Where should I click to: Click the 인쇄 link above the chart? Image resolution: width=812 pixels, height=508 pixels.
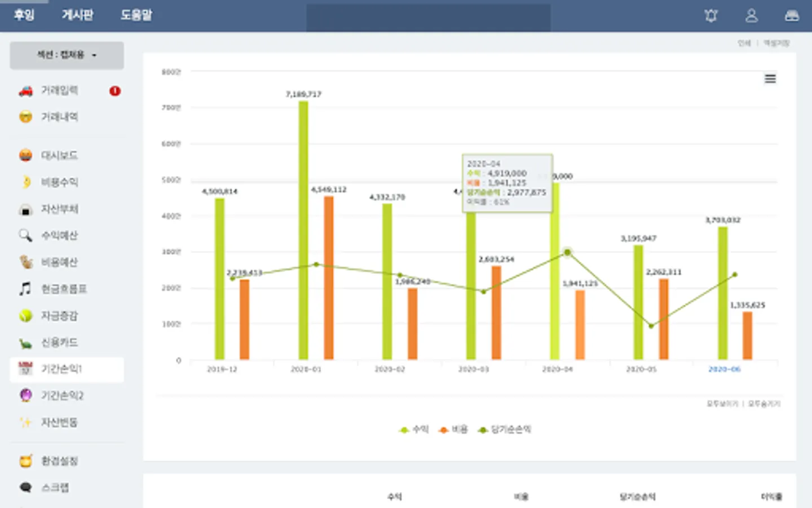click(744, 43)
